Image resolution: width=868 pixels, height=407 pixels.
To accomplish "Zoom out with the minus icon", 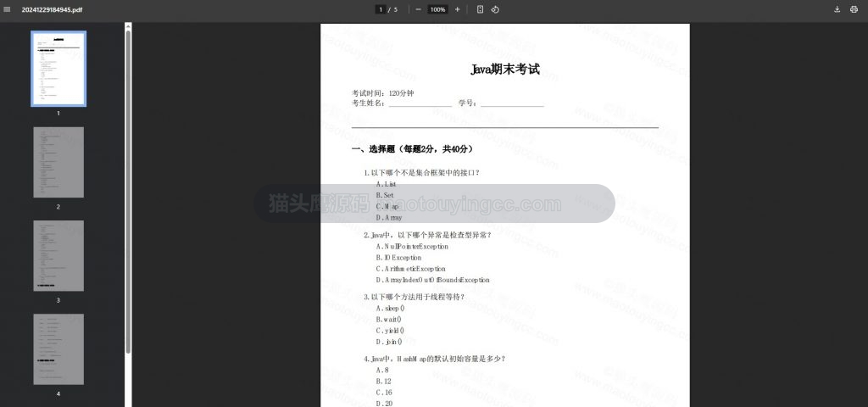I will pos(418,9).
